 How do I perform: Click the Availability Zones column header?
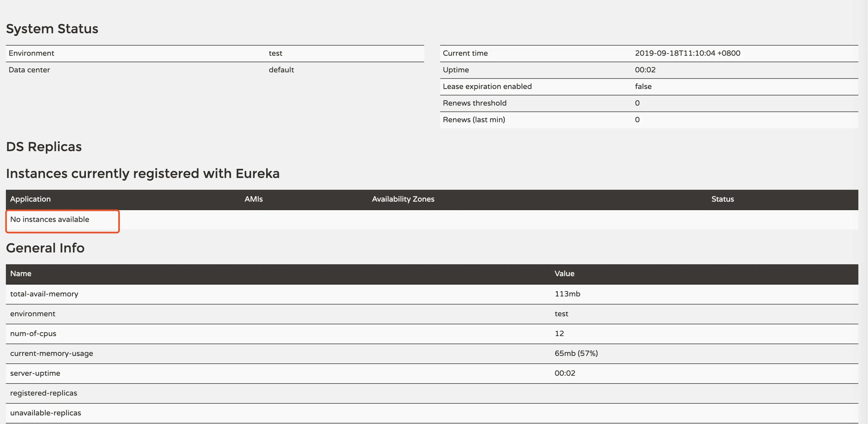pos(403,199)
